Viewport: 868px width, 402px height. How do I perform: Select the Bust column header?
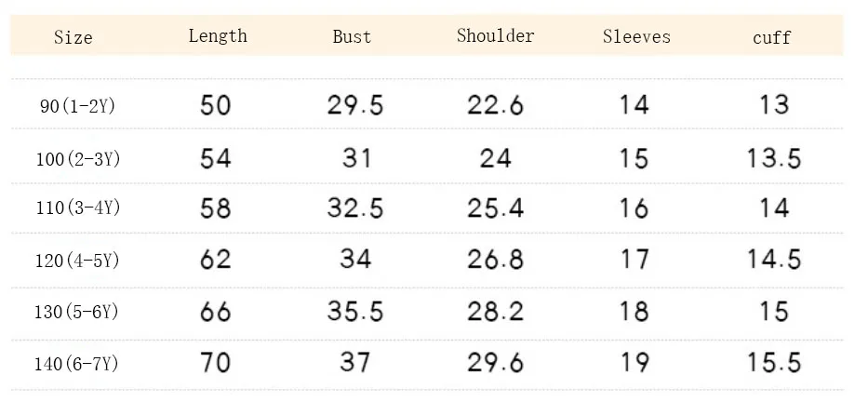click(x=352, y=36)
